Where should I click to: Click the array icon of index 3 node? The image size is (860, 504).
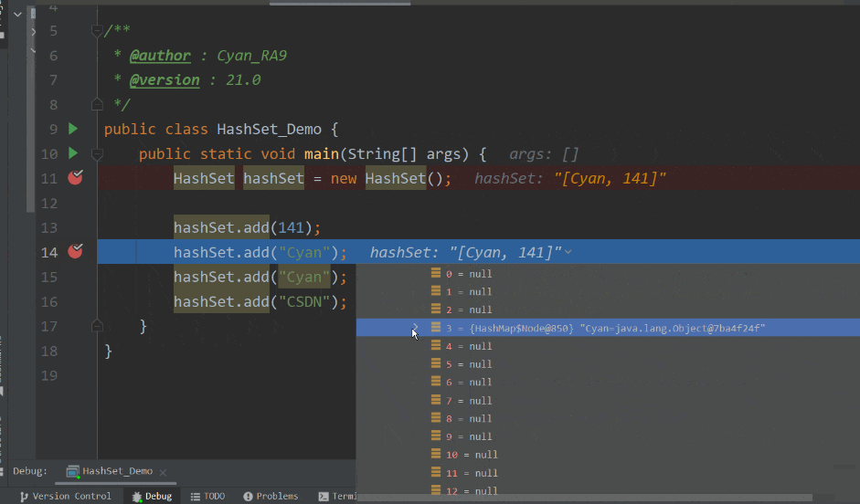(x=436, y=327)
